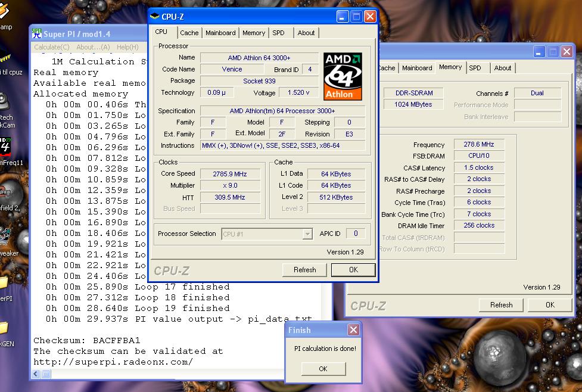Click the DRAM Idle Timer value 256 clocks
Screen dimensions: 582x392
point(479,226)
